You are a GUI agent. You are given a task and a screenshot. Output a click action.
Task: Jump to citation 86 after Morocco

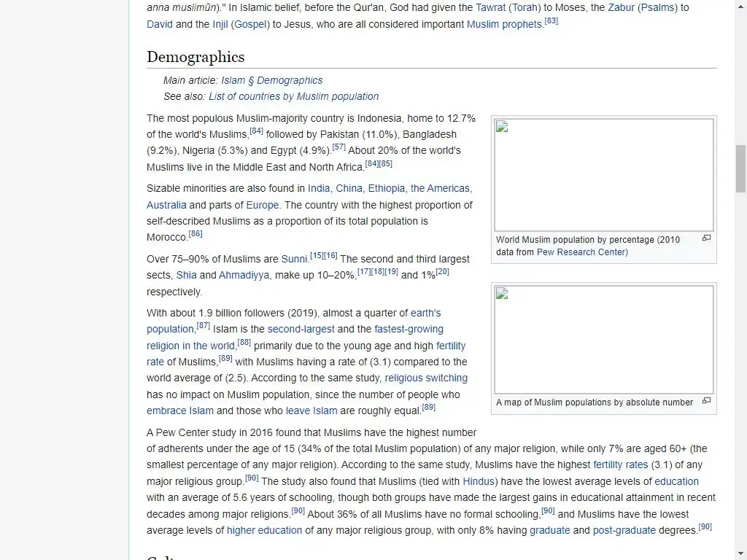196,234
